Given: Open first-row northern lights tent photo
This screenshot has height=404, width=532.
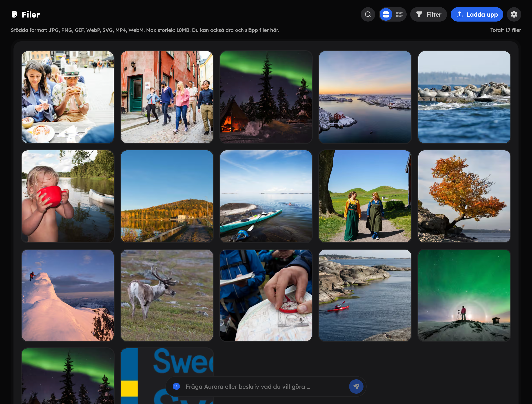Looking at the screenshot, I should 266,97.
